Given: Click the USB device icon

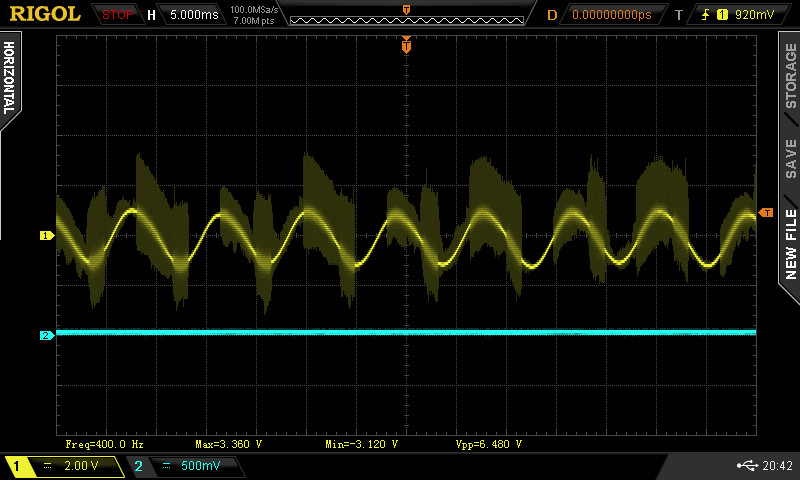Looking at the screenshot, I should 746,466.
